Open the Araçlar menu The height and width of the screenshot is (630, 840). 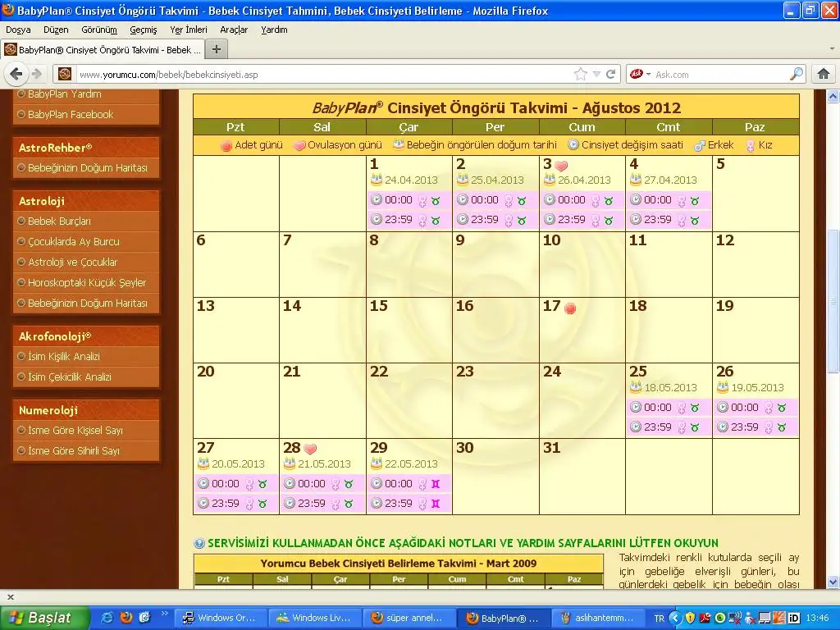click(x=234, y=30)
